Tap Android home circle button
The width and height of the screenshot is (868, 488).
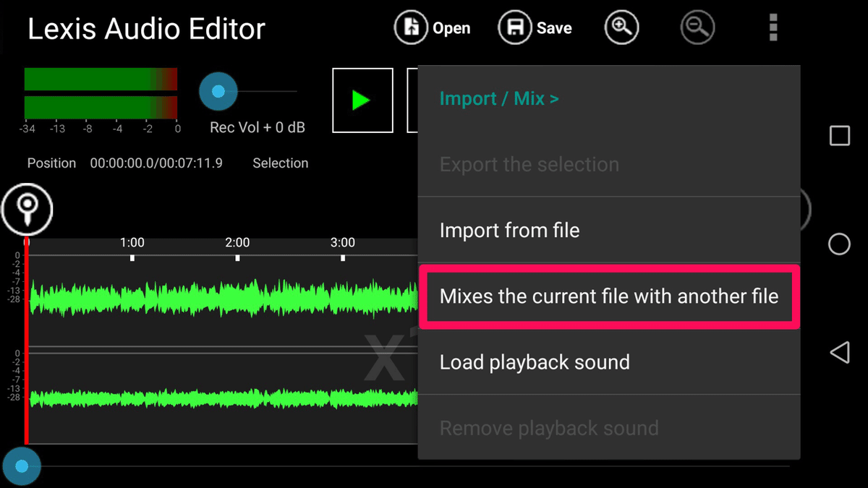pos(839,244)
